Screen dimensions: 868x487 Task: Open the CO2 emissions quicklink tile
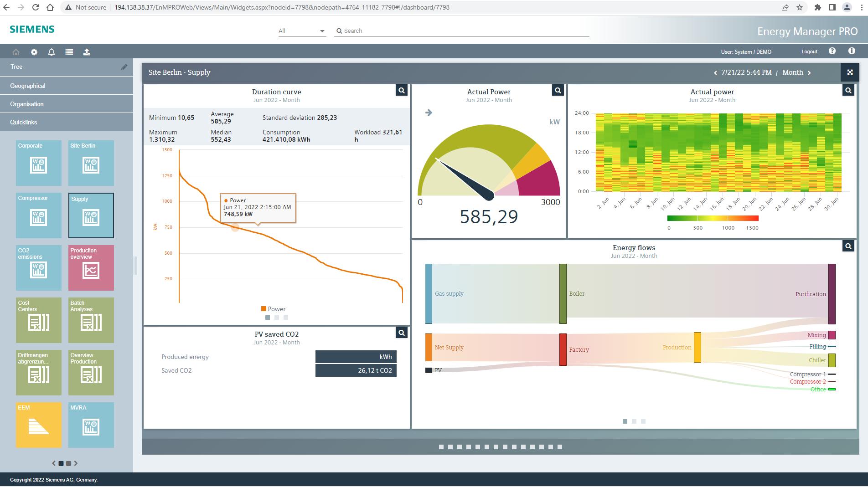tap(39, 268)
